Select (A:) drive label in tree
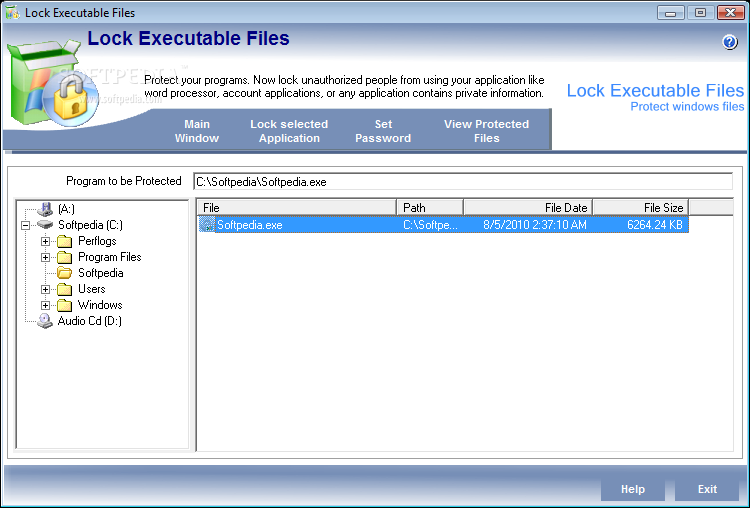Viewport: 750px width, 508px height. tap(66, 209)
